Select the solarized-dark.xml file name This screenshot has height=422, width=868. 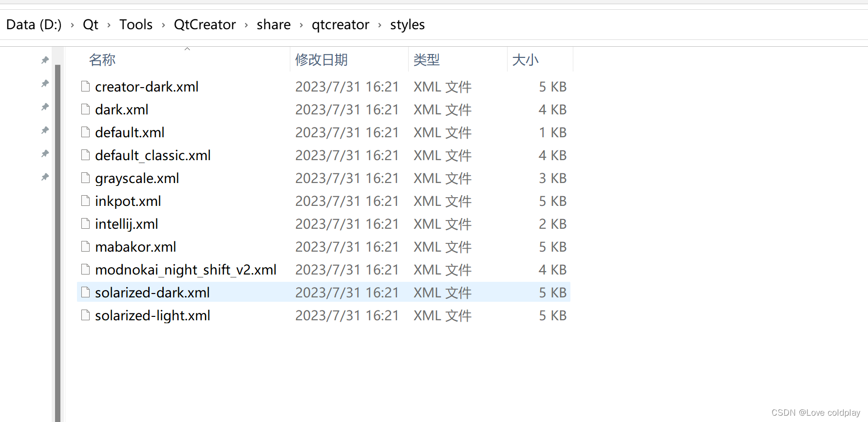coord(152,293)
